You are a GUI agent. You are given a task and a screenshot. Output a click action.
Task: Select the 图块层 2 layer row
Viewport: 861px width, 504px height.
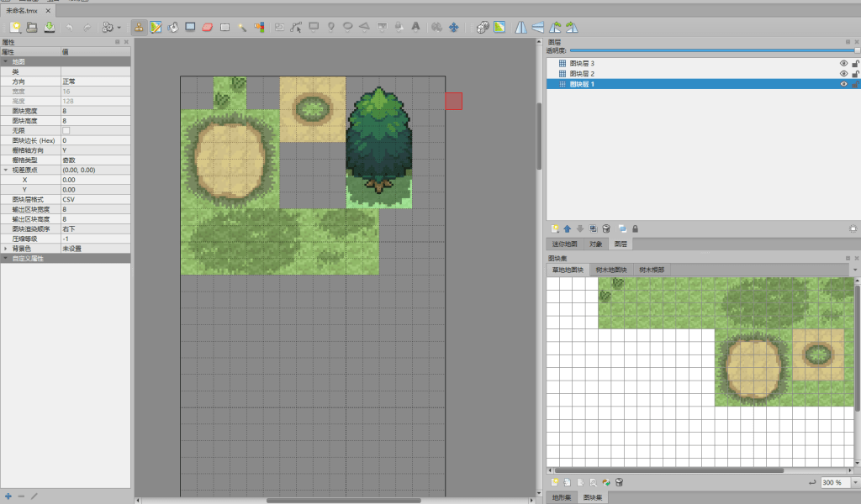point(582,74)
